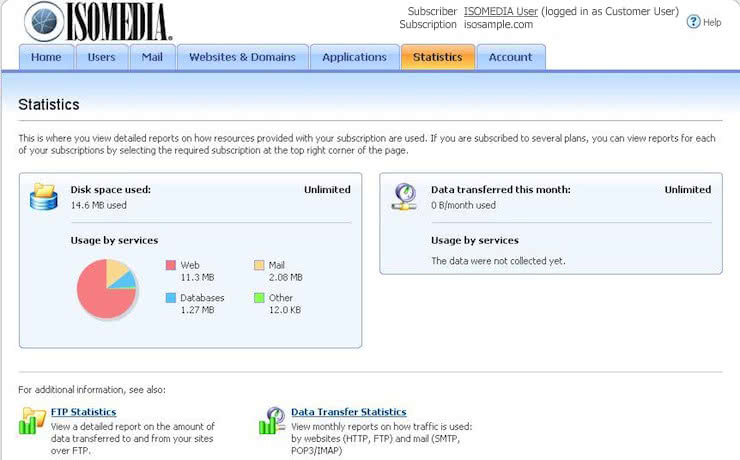
Task: Click the 'For additional information, see also:' text
Action: click(x=92, y=390)
